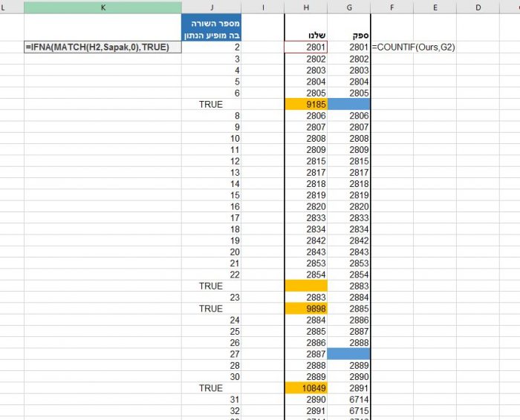
Task: Select the value 30 in column J
Action: 211,377
